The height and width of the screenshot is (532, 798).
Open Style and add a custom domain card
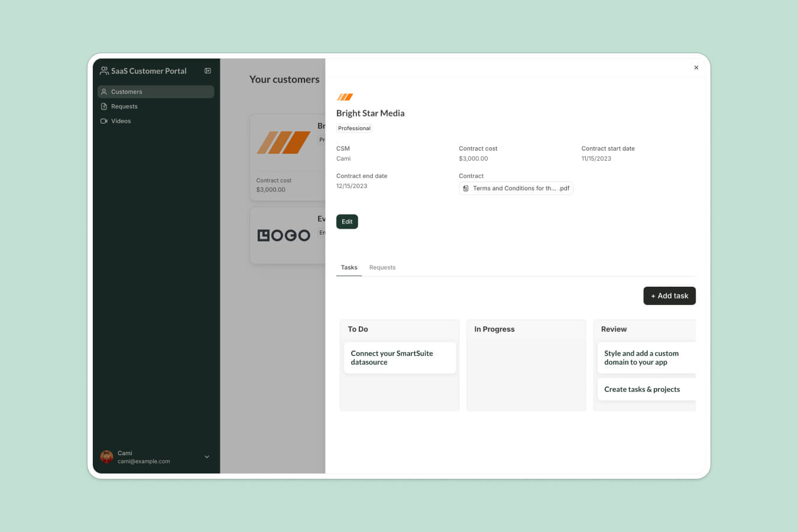click(647, 358)
